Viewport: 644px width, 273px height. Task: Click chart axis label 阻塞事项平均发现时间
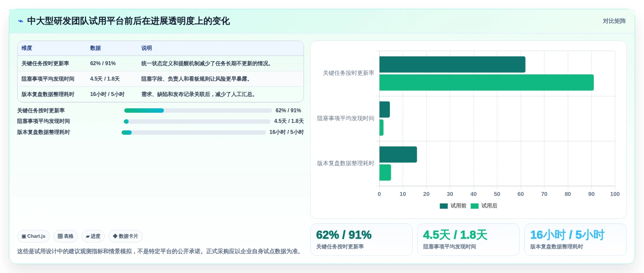pyautogui.click(x=346, y=118)
